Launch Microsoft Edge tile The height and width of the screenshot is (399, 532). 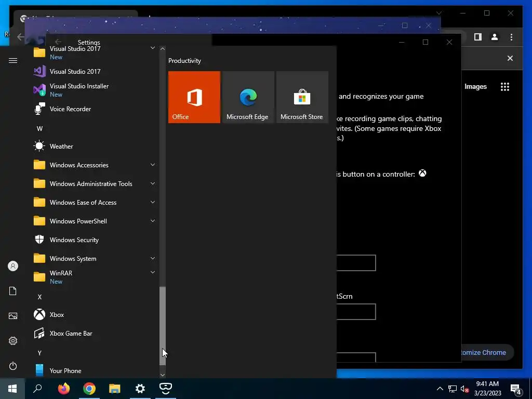point(248,97)
